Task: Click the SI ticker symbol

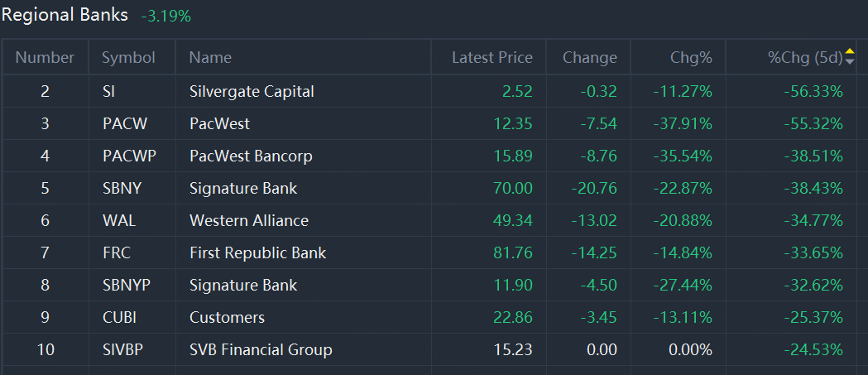Action: [108, 91]
